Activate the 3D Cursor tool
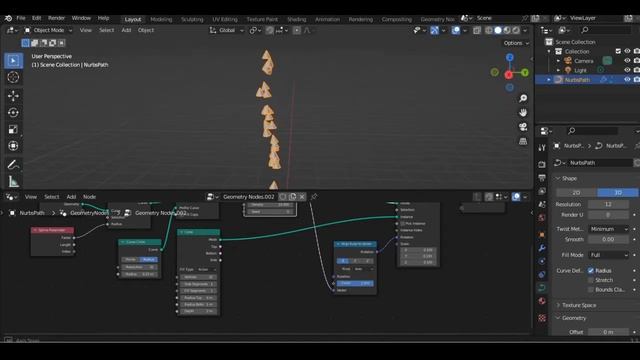The height and width of the screenshot is (360, 640). [x=13, y=77]
